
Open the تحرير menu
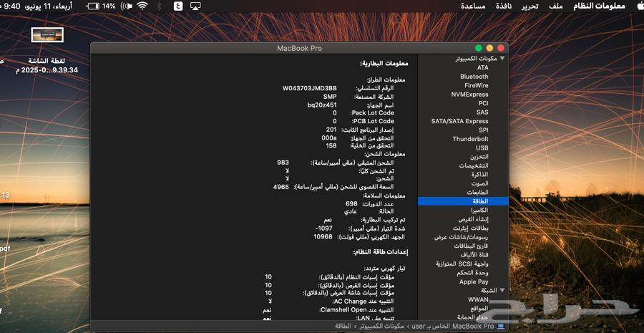(x=530, y=6)
